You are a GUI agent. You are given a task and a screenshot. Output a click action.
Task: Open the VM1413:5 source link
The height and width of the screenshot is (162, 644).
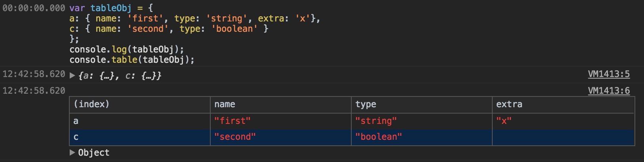[x=608, y=74]
